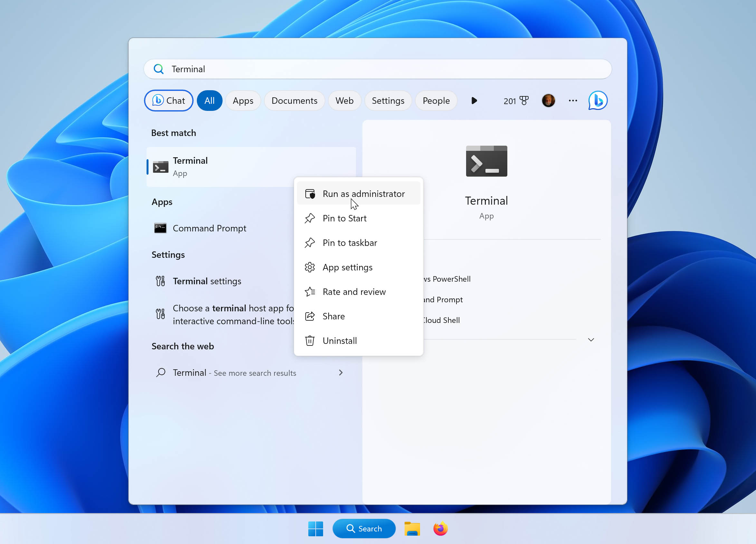
Task: Click the Chat toggle button
Action: tap(169, 101)
